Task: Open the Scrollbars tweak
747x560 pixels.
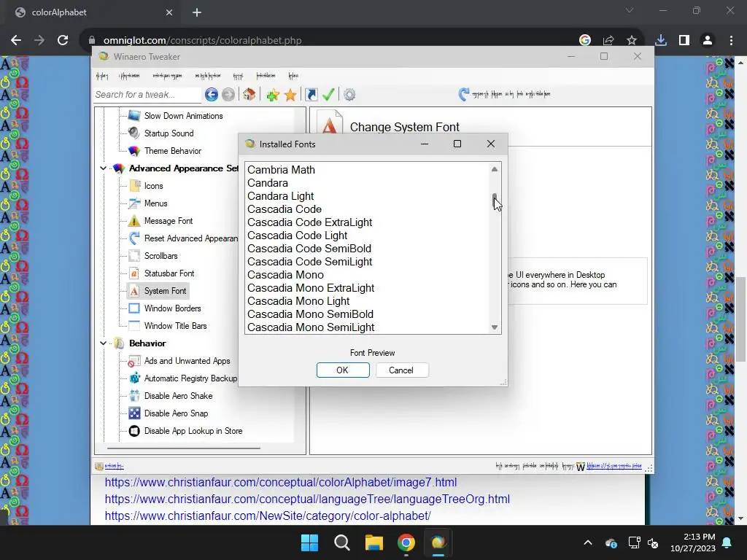Action: pyautogui.click(x=160, y=256)
